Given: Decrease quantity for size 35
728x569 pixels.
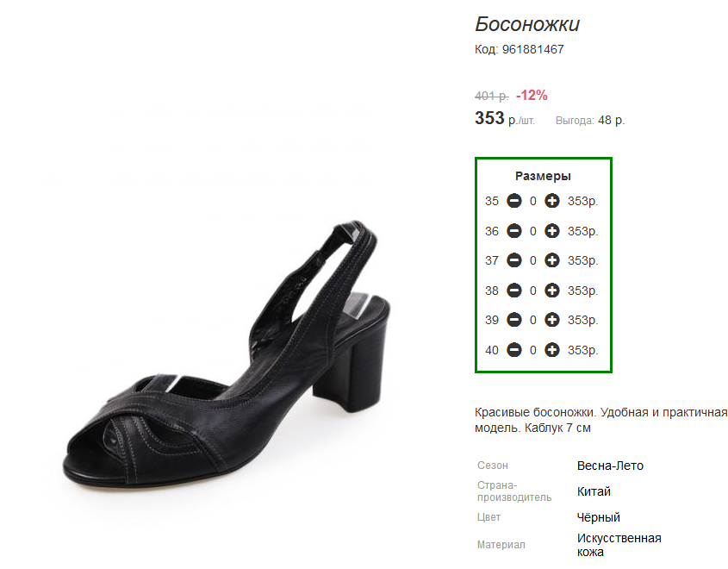Looking at the screenshot, I should 514,201.
